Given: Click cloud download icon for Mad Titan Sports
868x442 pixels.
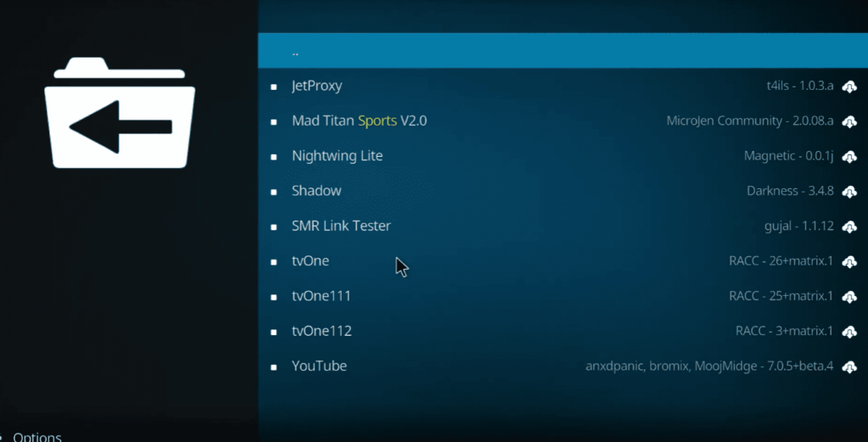Looking at the screenshot, I should pyautogui.click(x=849, y=121).
